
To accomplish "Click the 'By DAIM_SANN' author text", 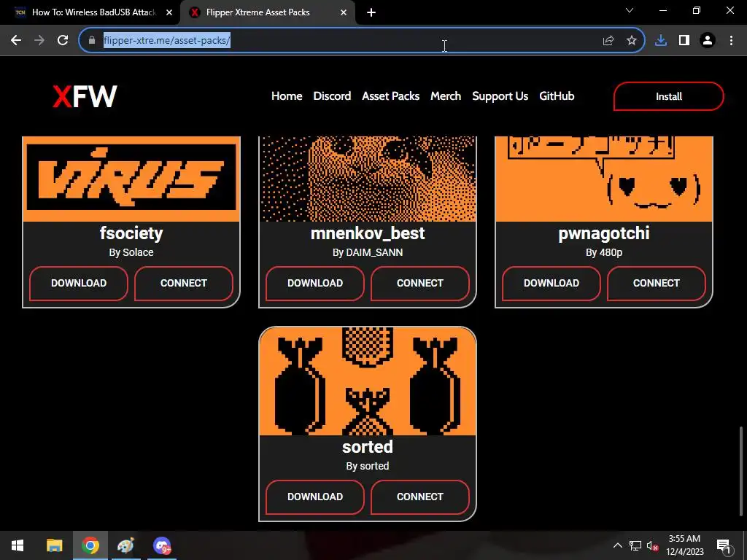I will coord(368,252).
